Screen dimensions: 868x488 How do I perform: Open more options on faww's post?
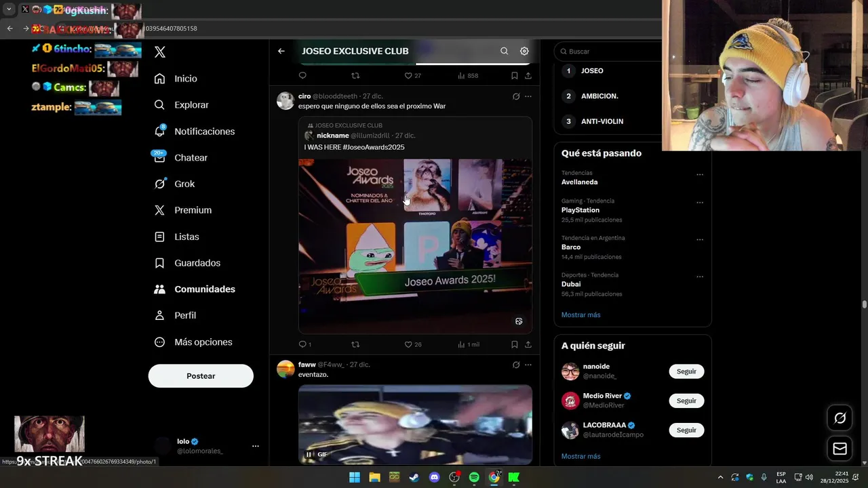(x=528, y=365)
